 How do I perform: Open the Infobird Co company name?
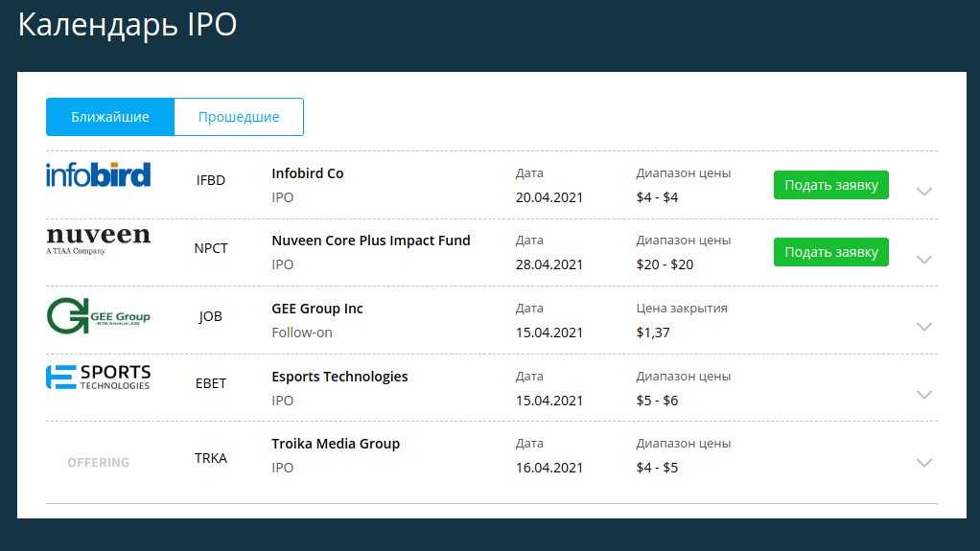click(307, 173)
